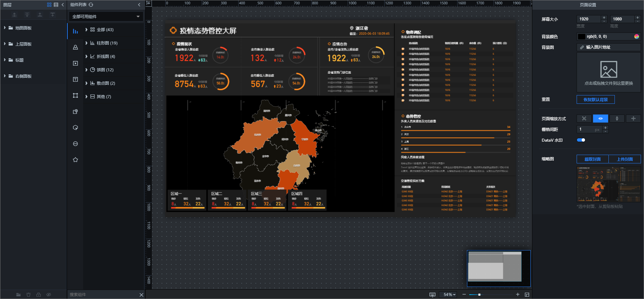Collapse the 图层 panel with arrow
Screen dimensions: 644x299
coord(63,5)
